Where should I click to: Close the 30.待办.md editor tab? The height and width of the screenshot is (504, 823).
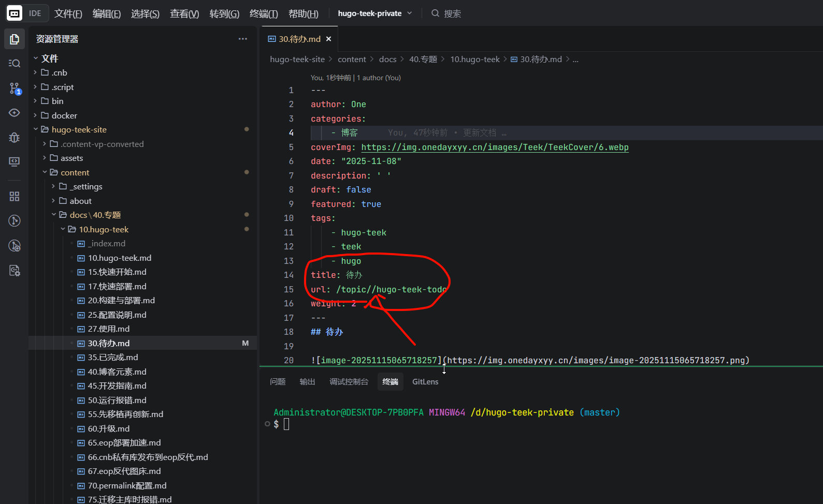(328, 39)
